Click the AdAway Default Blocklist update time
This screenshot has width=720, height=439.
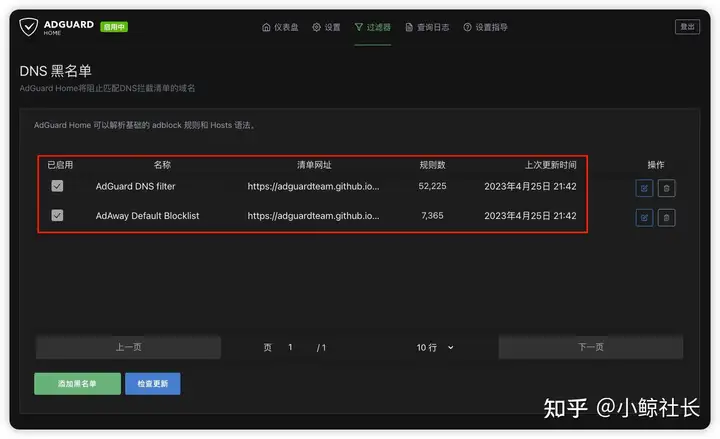tap(530, 216)
